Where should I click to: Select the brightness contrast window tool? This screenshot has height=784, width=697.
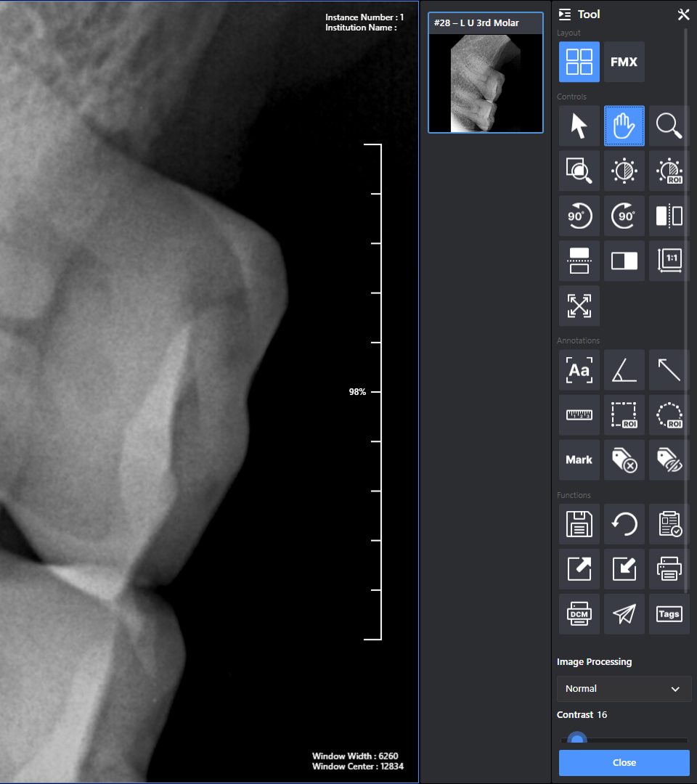tap(624, 171)
